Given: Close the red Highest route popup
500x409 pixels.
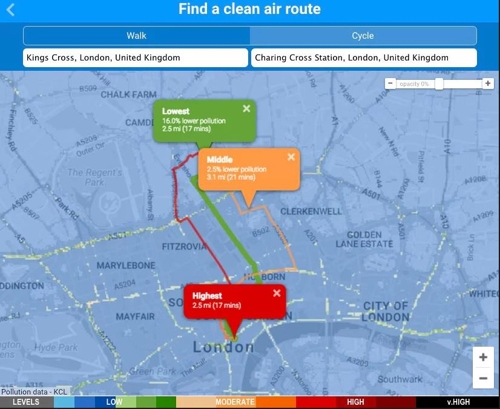Looking at the screenshot, I should [x=277, y=293].
